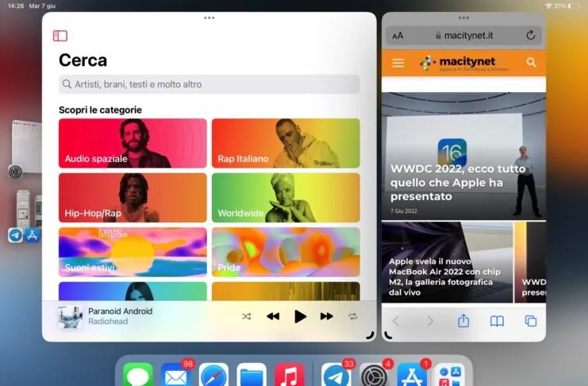The image size is (588, 386).
Task: Open Files from the dock
Action: point(252,375)
